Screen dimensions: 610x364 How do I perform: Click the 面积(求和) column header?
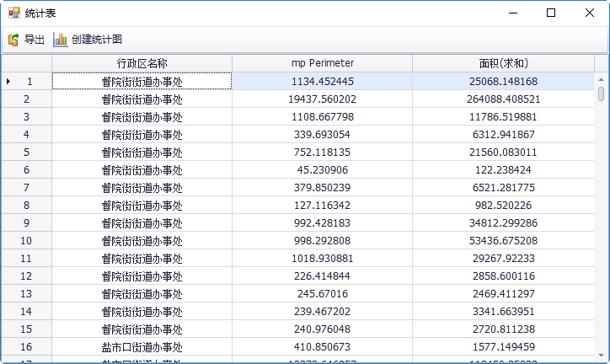(x=503, y=63)
